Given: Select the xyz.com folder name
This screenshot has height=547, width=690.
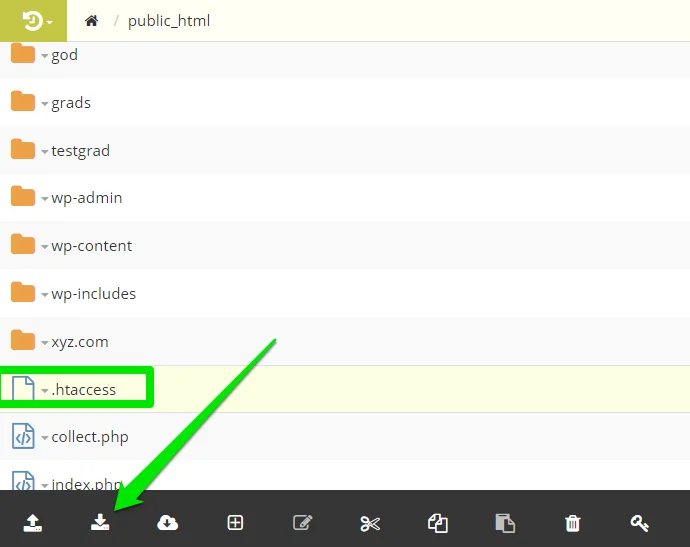Looking at the screenshot, I should click(80, 342).
